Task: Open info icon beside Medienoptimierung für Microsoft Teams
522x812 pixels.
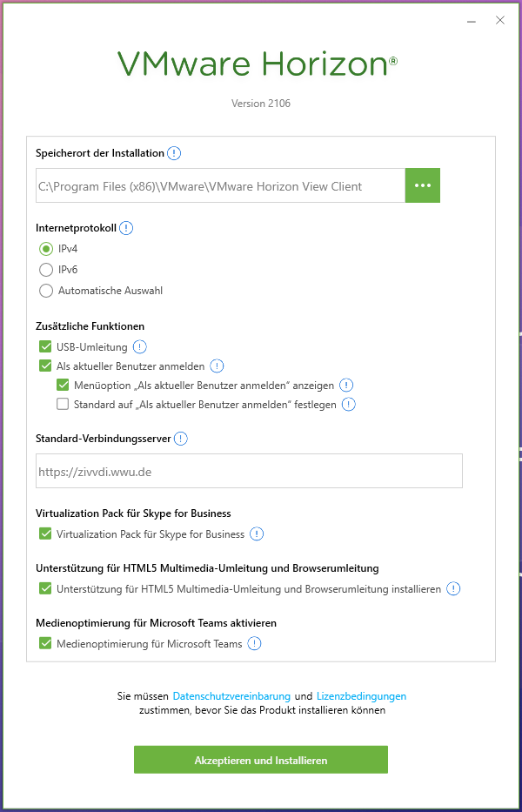Action: 254,644
